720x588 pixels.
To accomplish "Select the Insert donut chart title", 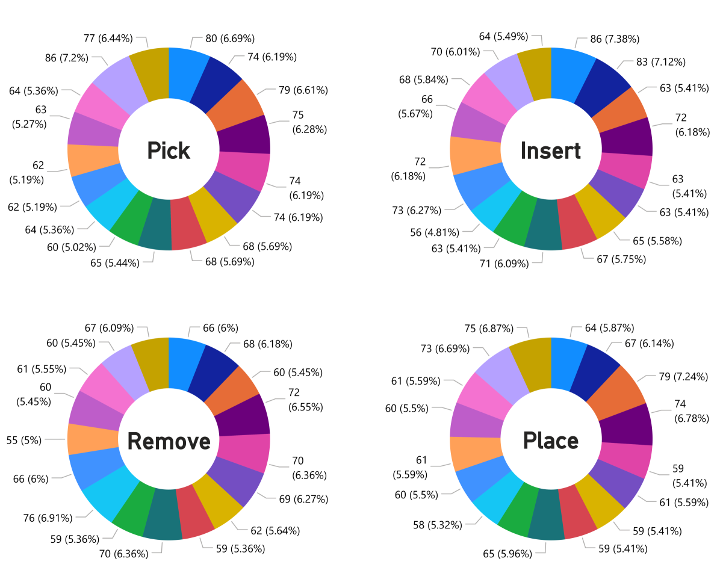I will (551, 150).
